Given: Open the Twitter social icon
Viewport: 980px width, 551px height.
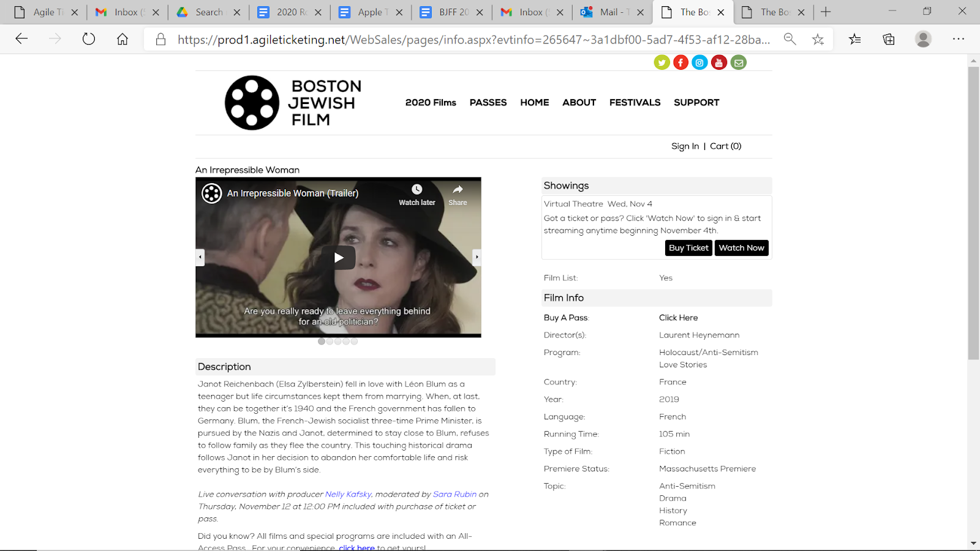Looking at the screenshot, I should pyautogui.click(x=661, y=62).
